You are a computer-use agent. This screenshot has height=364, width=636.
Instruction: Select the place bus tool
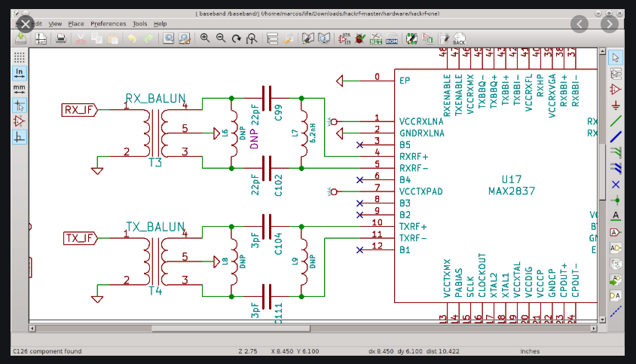tap(616, 136)
